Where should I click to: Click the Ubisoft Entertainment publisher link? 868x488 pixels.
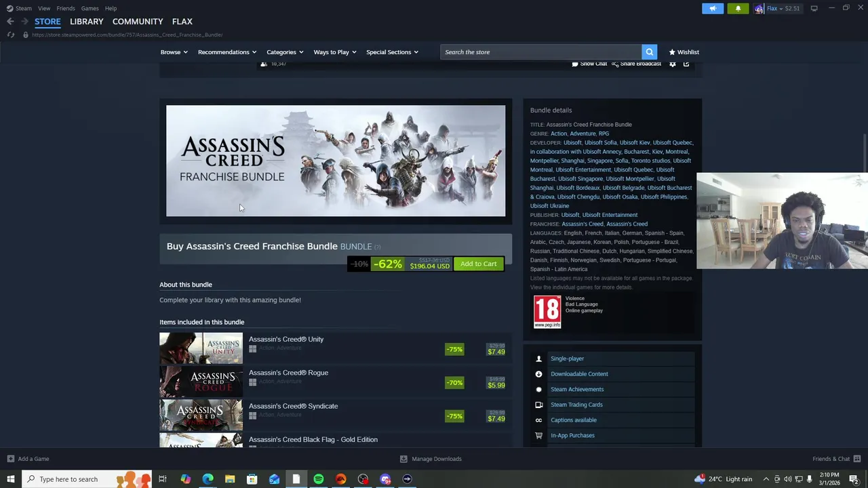tap(610, 215)
